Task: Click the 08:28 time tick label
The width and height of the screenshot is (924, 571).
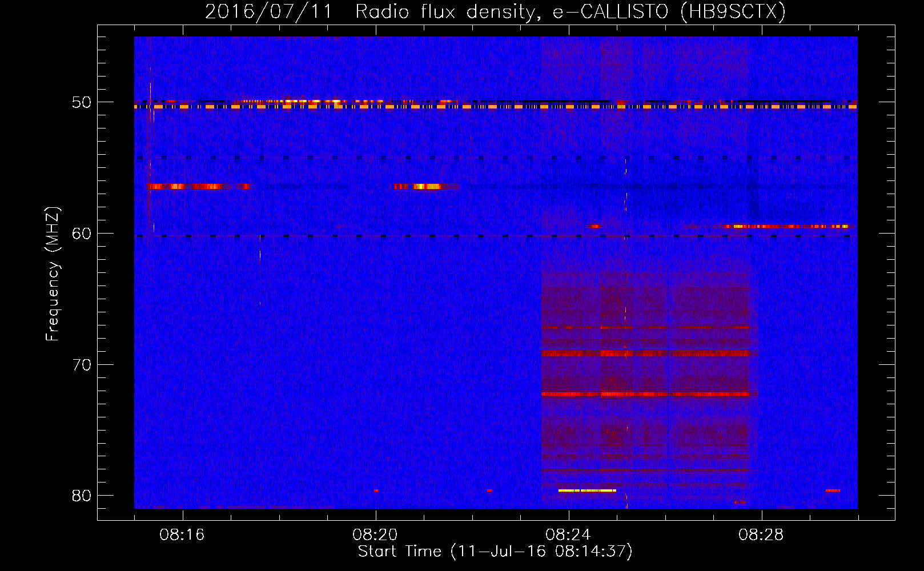Action: 761,535
